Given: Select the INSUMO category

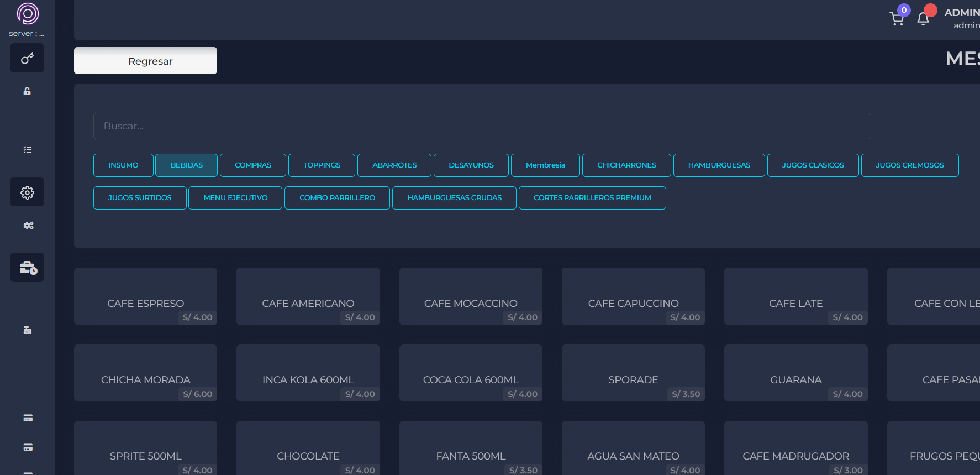Looking at the screenshot, I should coord(123,165).
